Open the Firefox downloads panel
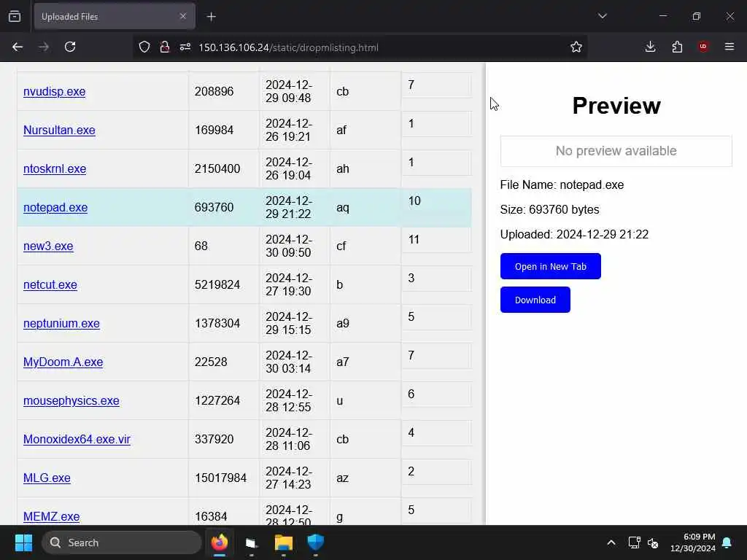The image size is (747, 560). click(x=650, y=47)
